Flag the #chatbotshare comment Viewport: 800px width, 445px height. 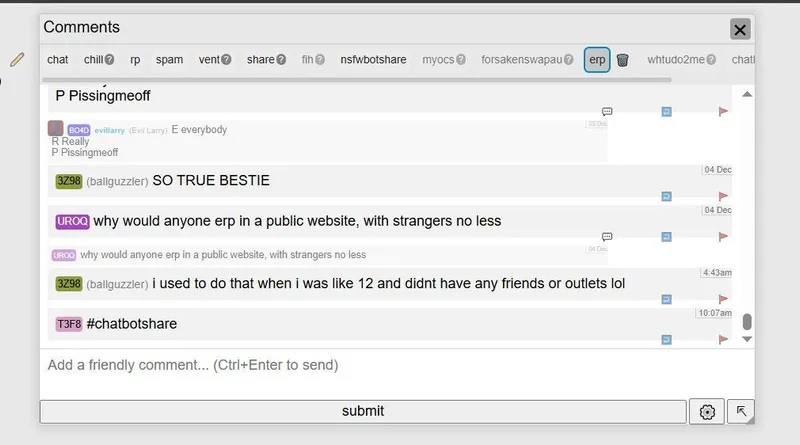pyautogui.click(x=723, y=340)
